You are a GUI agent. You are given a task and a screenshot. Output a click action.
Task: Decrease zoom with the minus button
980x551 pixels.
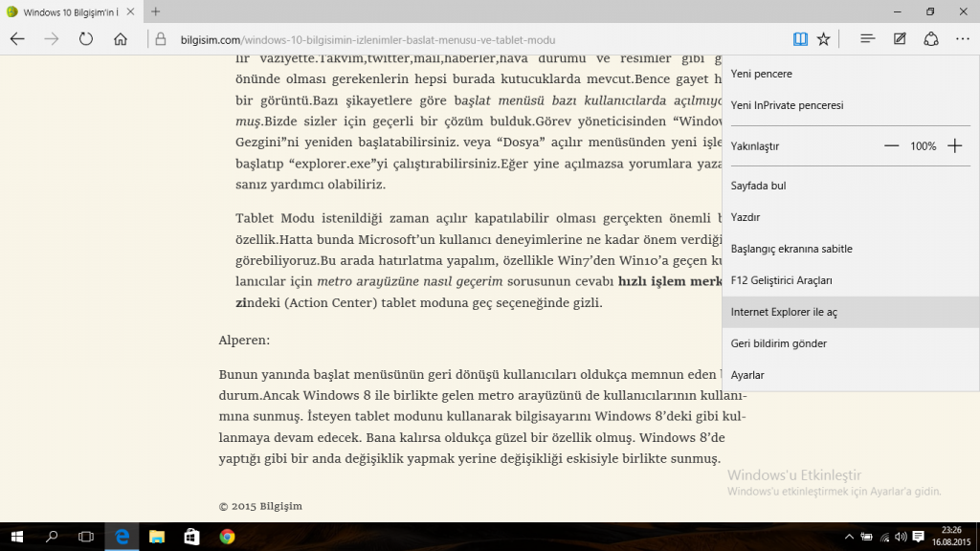click(x=891, y=146)
